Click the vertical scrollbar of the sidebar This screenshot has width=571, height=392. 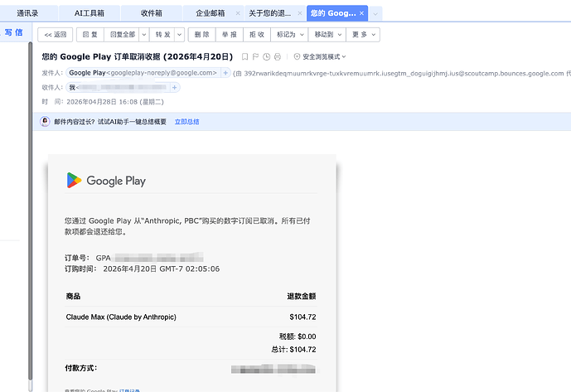(30, 211)
